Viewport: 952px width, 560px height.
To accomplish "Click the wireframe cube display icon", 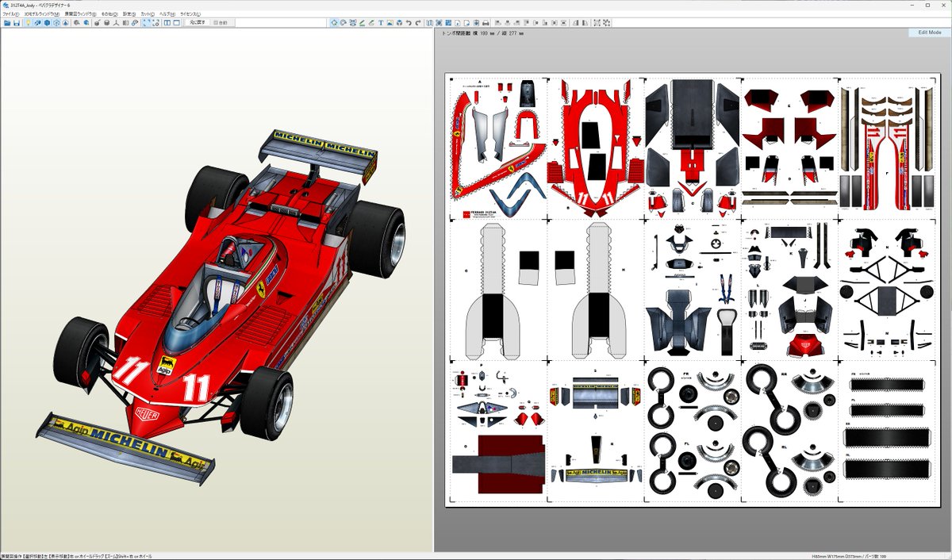I will 57,22.
